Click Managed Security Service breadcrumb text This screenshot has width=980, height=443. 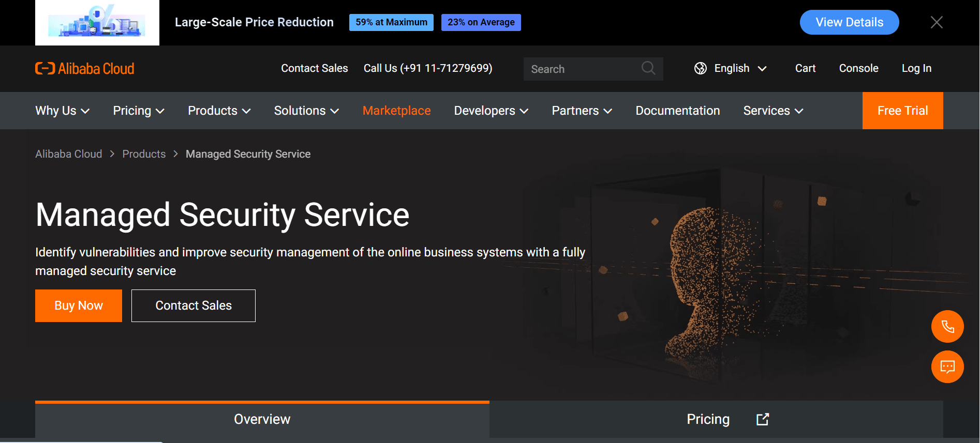248,154
